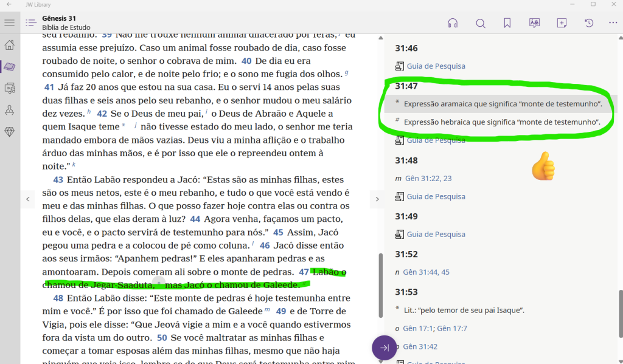623x364 pixels.
Task: Toggle the hamburger navigation menu
Action: click(10, 23)
